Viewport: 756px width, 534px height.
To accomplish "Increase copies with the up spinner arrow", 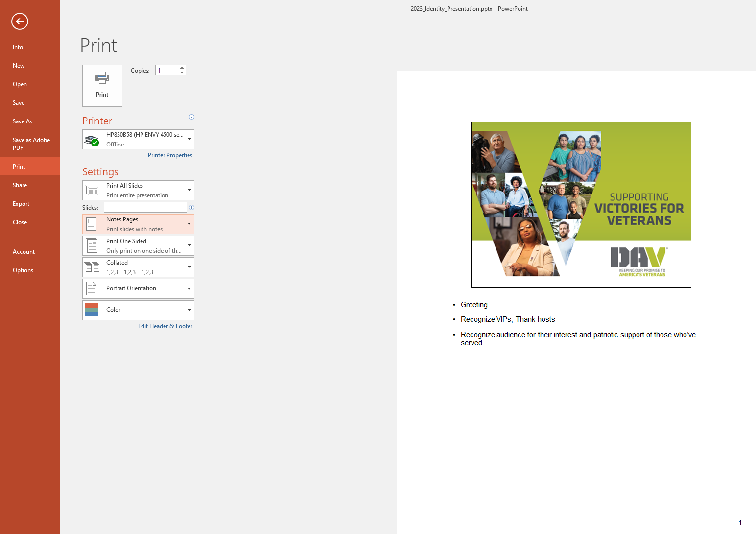I will (x=182, y=68).
